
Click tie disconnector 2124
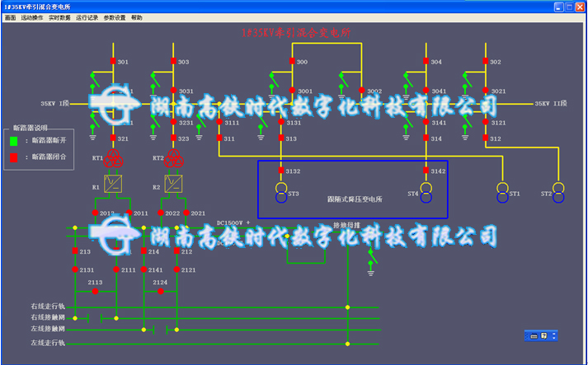(161, 291)
